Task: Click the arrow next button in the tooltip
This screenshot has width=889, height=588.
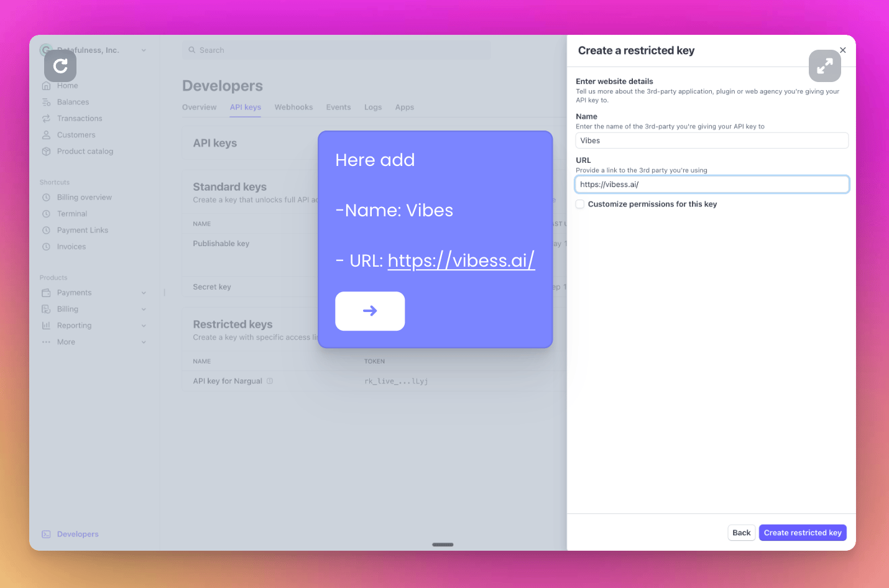Action: pyautogui.click(x=370, y=311)
